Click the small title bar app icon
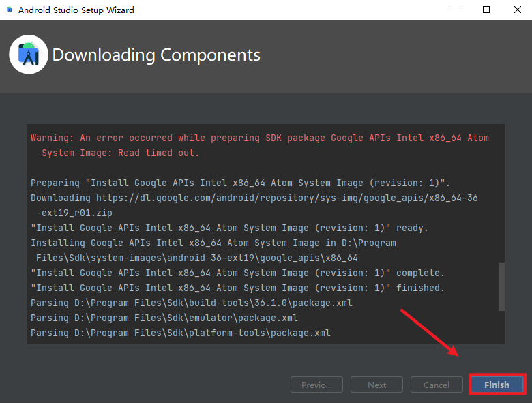 click(10, 10)
